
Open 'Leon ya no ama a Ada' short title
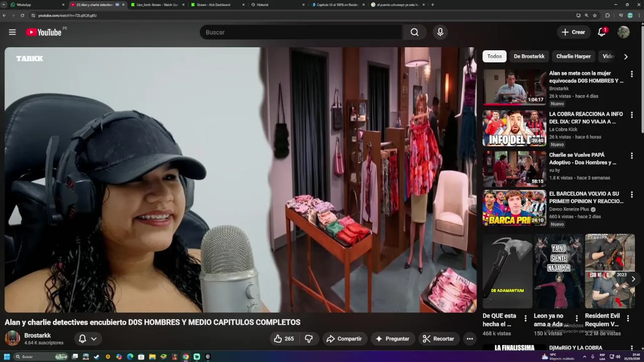pyautogui.click(x=548, y=320)
